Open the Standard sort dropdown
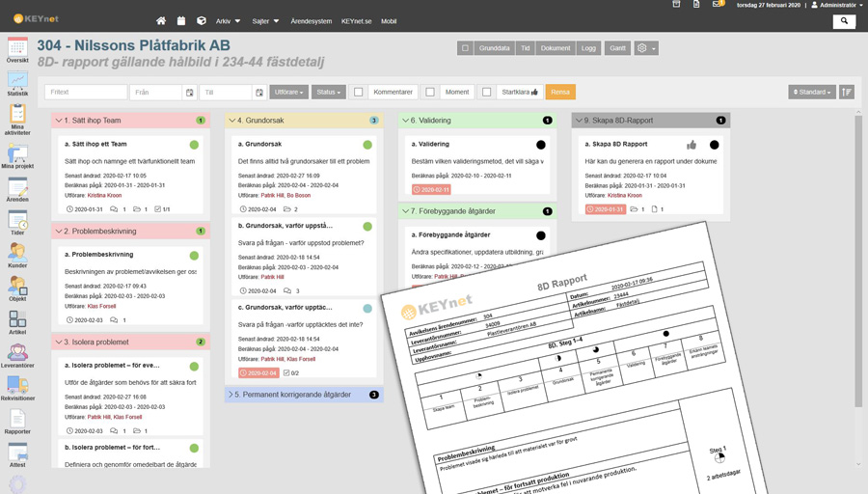This screenshot has width=868, height=494. point(811,93)
